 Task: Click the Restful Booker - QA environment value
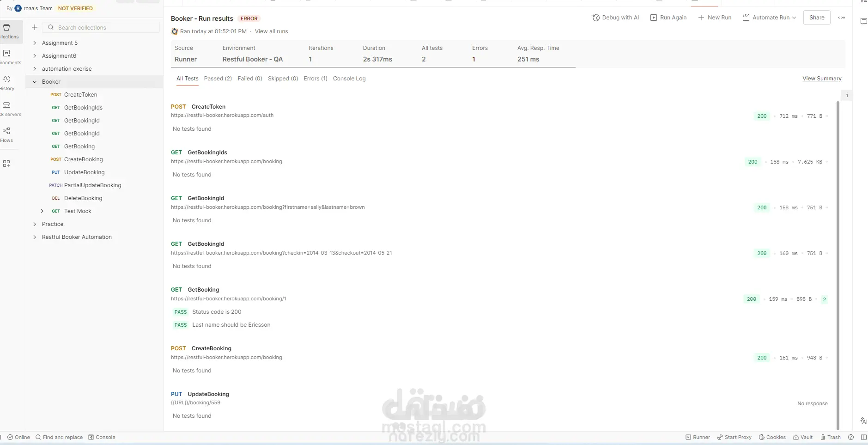253,59
